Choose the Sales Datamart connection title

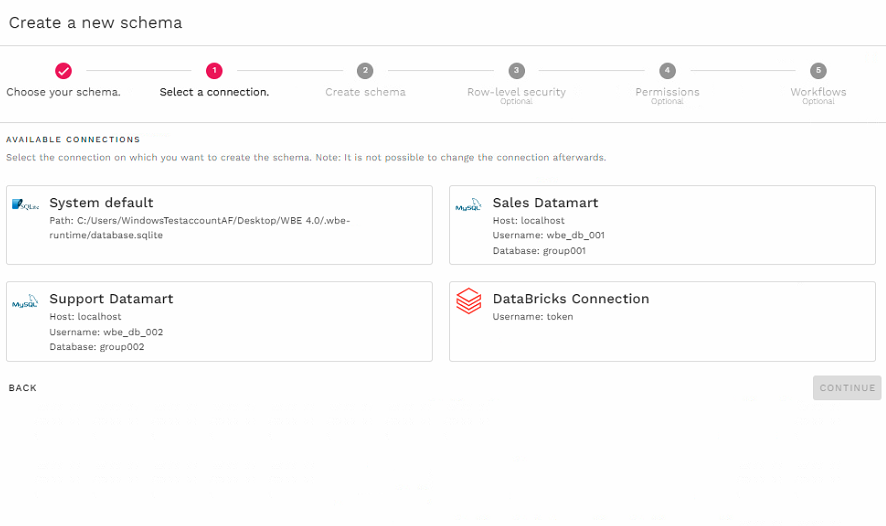545,203
